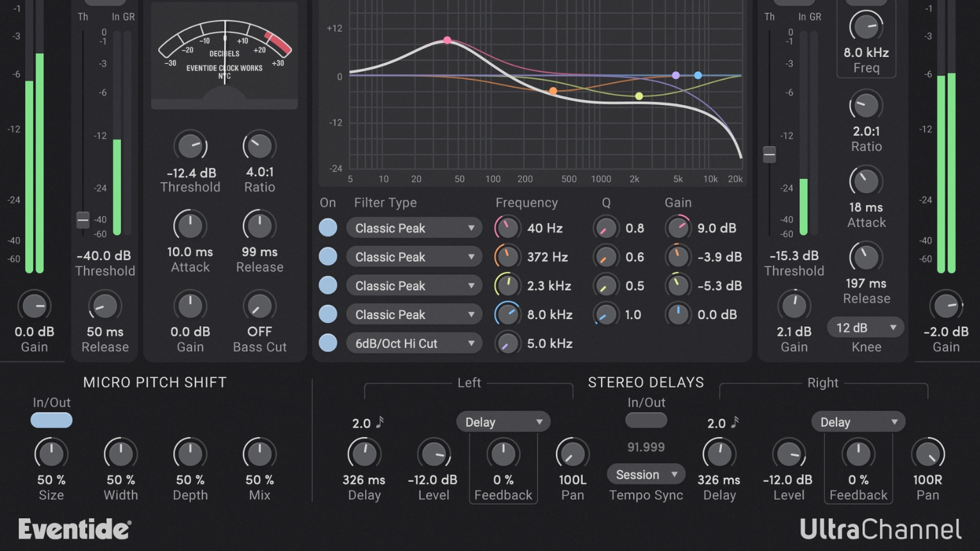Click the Bass Cut knob set to OFF
This screenshot has width=980, height=551.
pos(259,306)
